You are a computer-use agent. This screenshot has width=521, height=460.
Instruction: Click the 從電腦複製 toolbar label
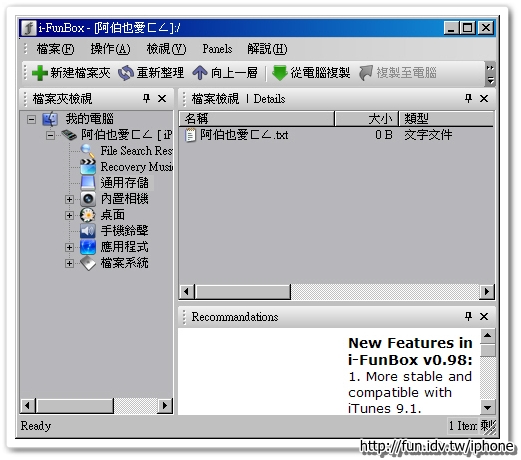[x=320, y=73]
